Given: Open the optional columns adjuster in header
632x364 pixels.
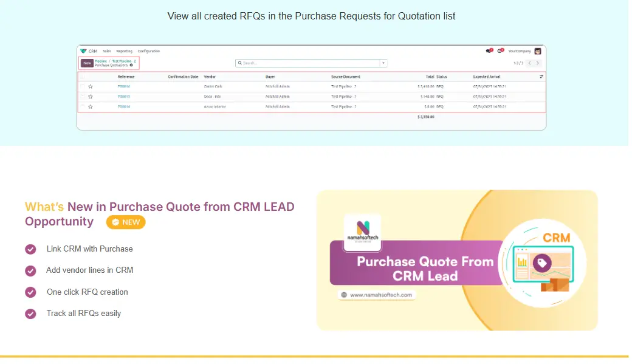Looking at the screenshot, I should pos(541,77).
